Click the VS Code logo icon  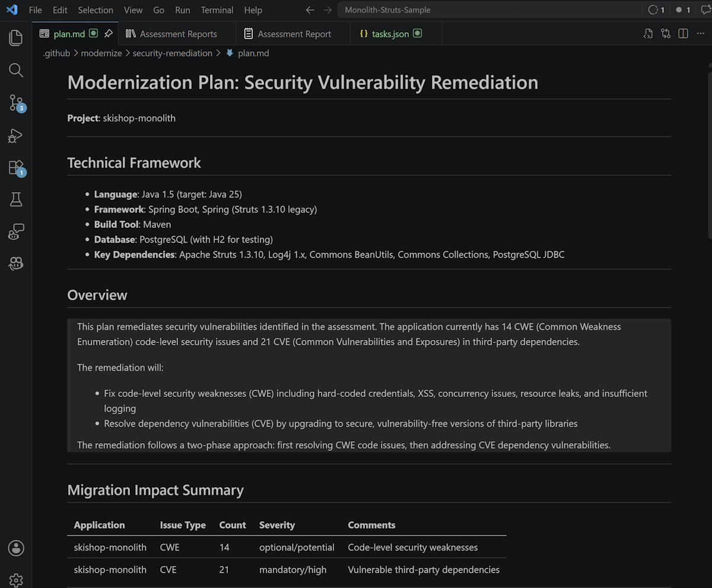click(12, 9)
